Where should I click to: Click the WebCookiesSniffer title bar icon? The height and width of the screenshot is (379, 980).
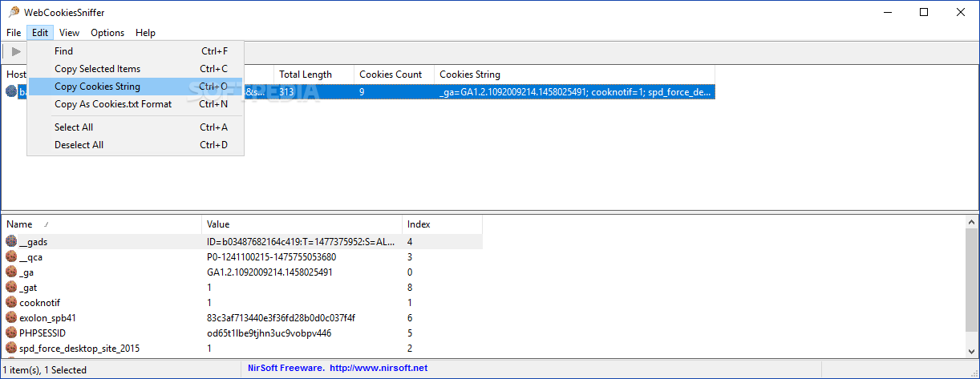tap(14, 12)
